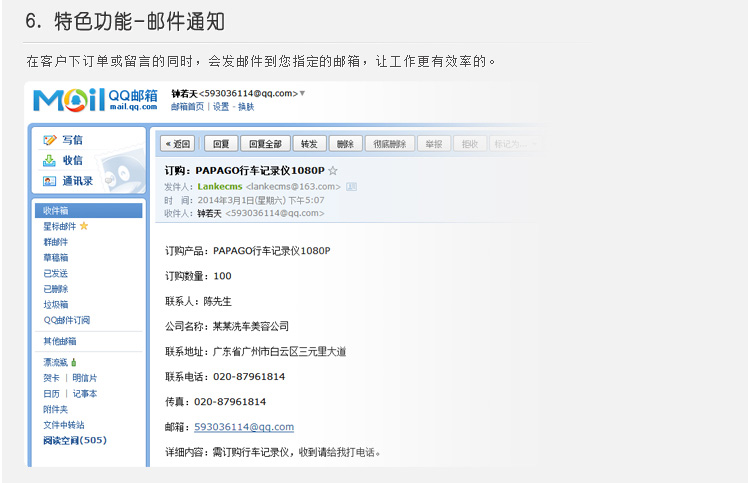
Task: Open the write mail (写信) icon
Action: pos(49,140)
